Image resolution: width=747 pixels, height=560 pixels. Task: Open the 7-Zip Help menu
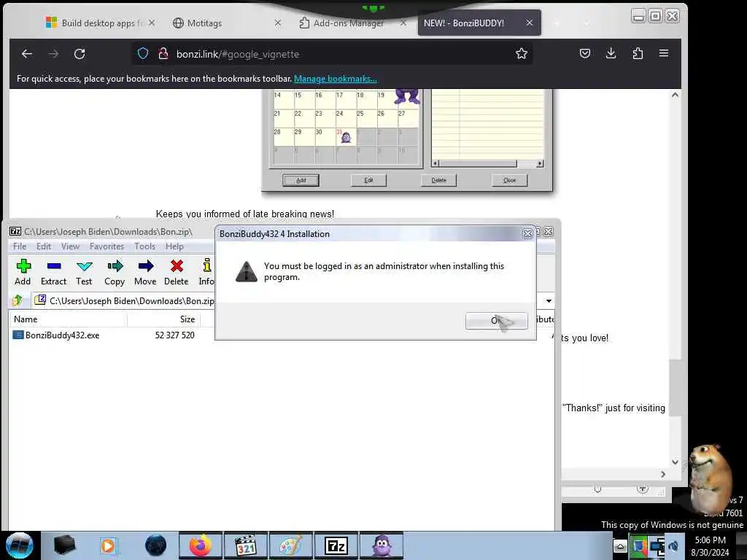pyautogui.click(x=174, y=246)
